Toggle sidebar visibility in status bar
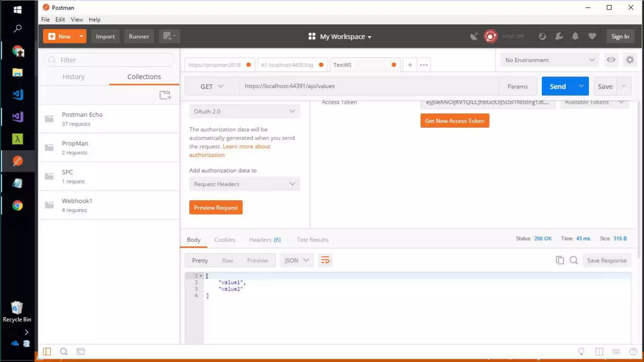This screenshot has width=644, height=362. [x=47, y=352]
